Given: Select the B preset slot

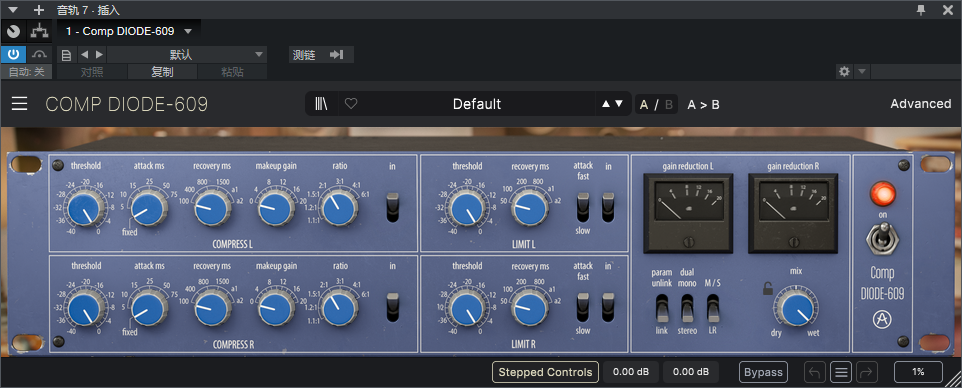Looking at the screenshot, I should [x=668, y=104].
